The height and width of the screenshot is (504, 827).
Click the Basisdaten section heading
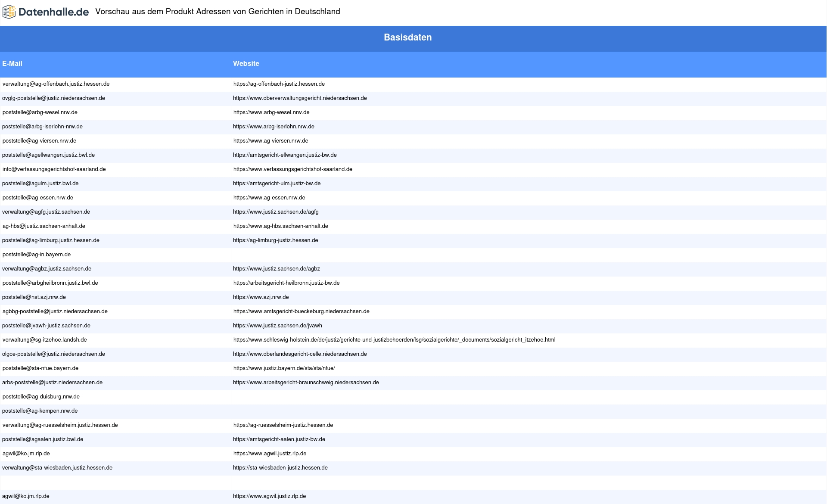tap(407, 37)
